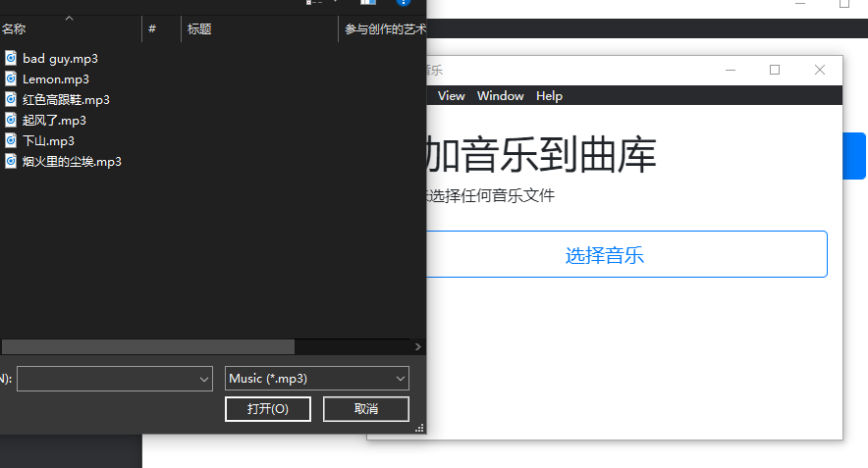The width and height of the screenshot is (868, 468).
Task: Toggle the preview pane icon
Action: click(x=367, y=3)
